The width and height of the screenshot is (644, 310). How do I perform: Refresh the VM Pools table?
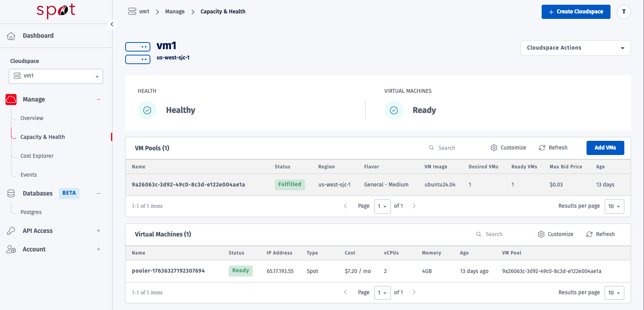point(553,148)
